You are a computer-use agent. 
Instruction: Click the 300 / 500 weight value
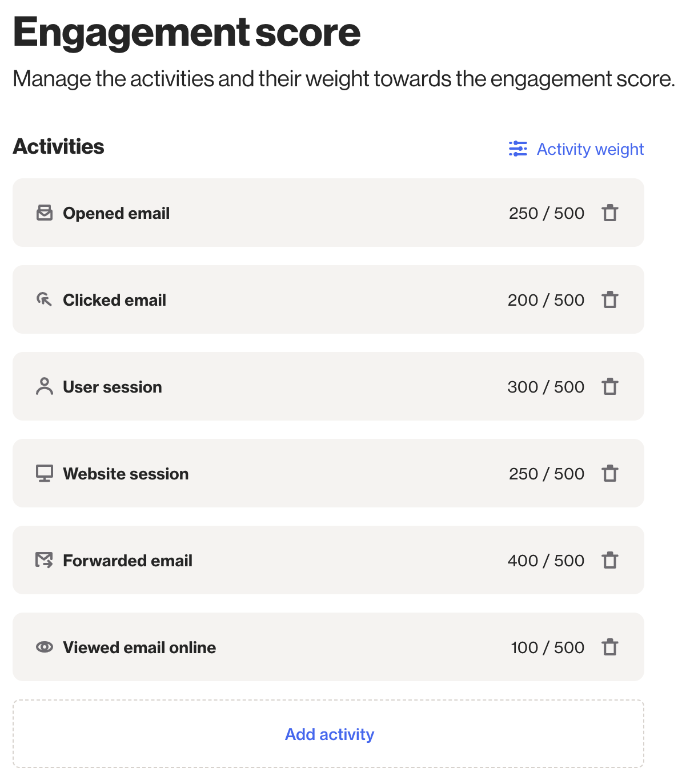pos(545,387)
